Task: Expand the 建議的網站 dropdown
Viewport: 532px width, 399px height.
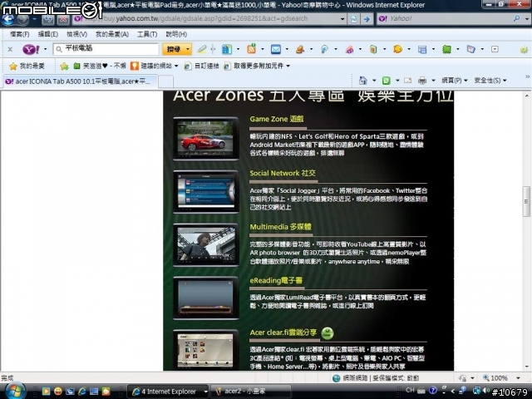Action: 176,66
